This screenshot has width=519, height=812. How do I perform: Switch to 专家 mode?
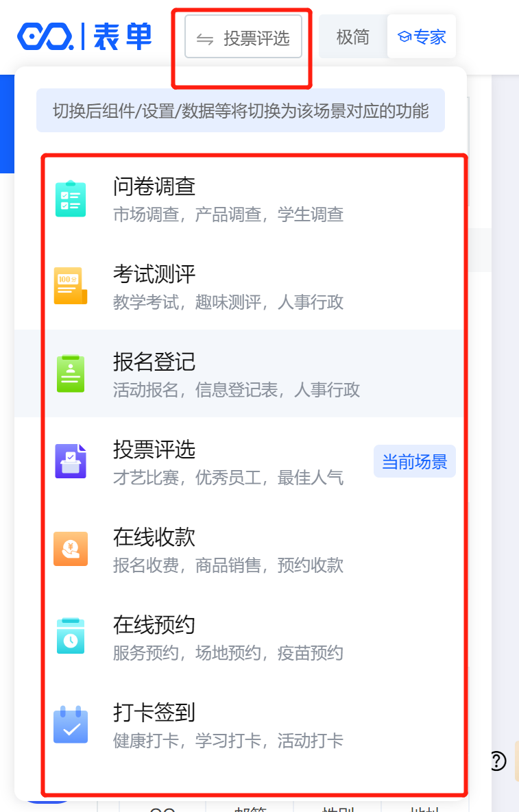pyautogui.click(x=422, y=37)
